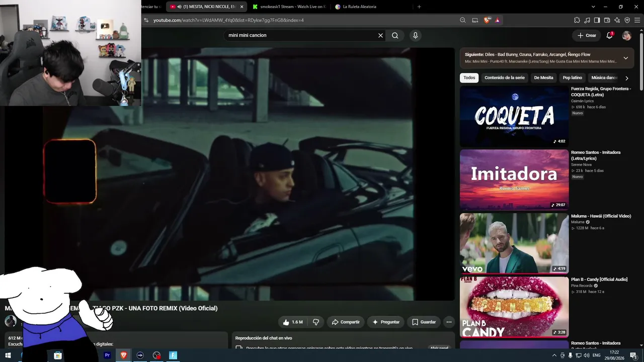Open the Maluma Hawái video thumbnail
The image size is (644, 362).
tap(514, 243)
